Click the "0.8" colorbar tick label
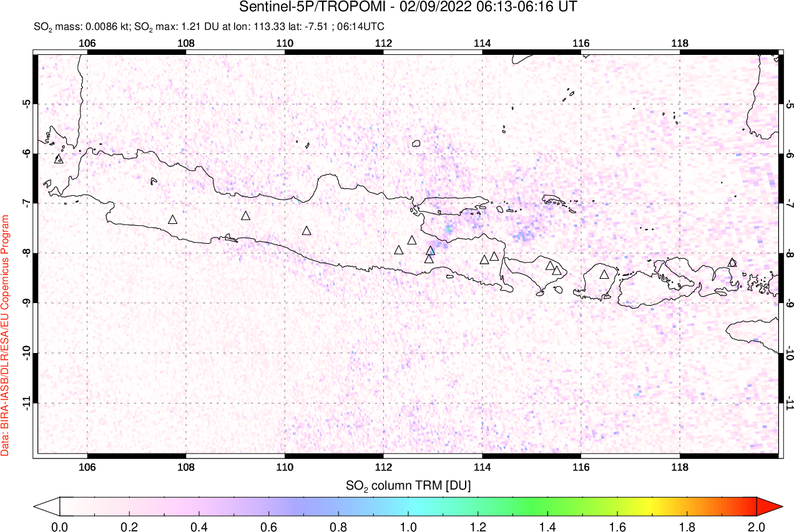The width and height of the screenshot is (794, 532). pyautogui.click(x=338, y=526)
